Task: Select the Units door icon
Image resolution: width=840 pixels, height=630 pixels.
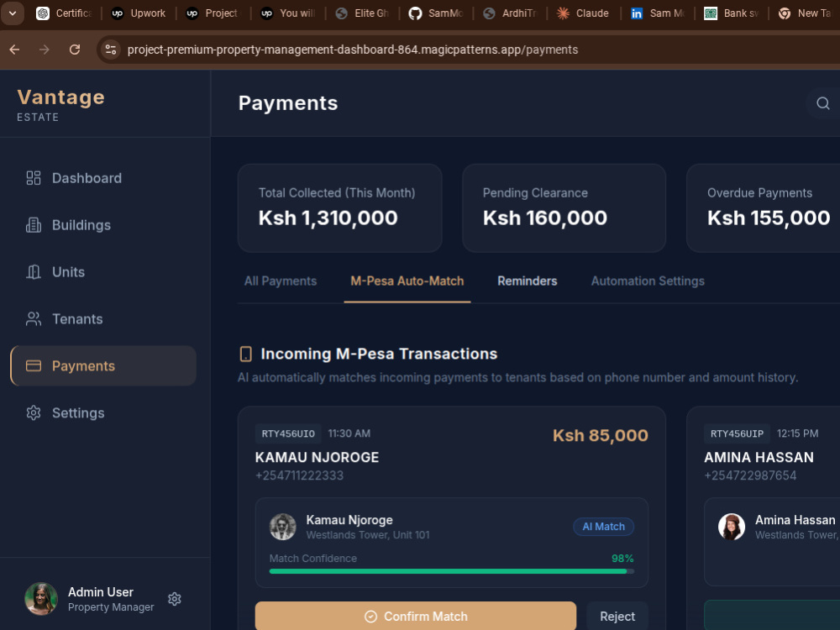Action: pos(34,272)
